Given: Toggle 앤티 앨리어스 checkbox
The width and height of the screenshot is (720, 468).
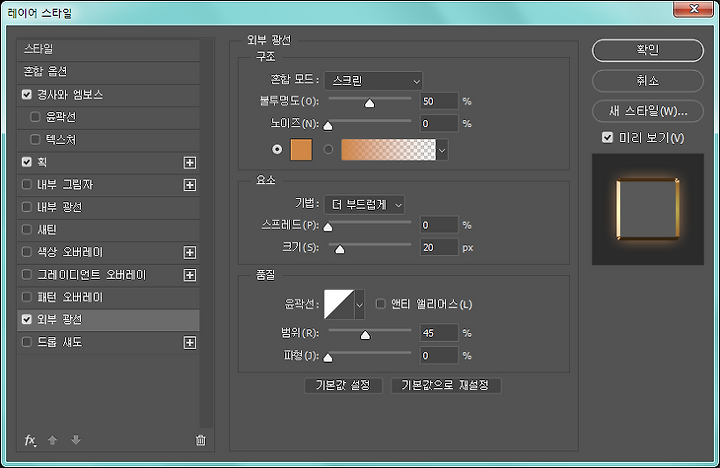Looking at the screenshot, I should (381, 304).
